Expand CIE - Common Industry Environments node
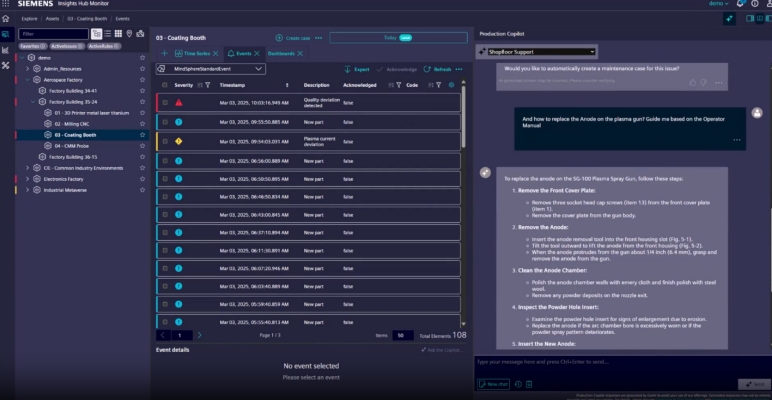Screen dimensions: 772x400 point(28,168)
